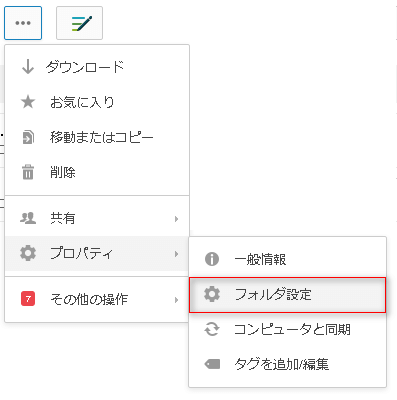Click the people icon beside 共有
Screen dimensions: 397x400
pos(28,218)
